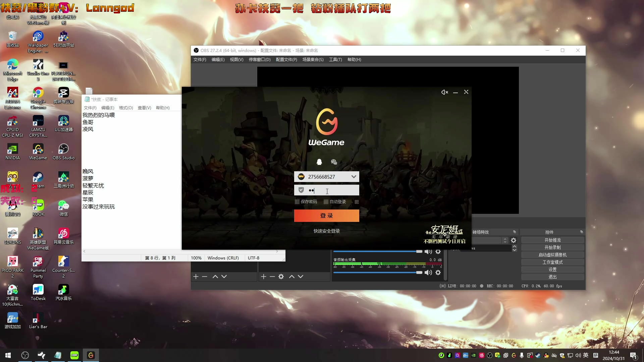Click 工作室模式 button
644x362 pixels.
(x=552, y=262)
